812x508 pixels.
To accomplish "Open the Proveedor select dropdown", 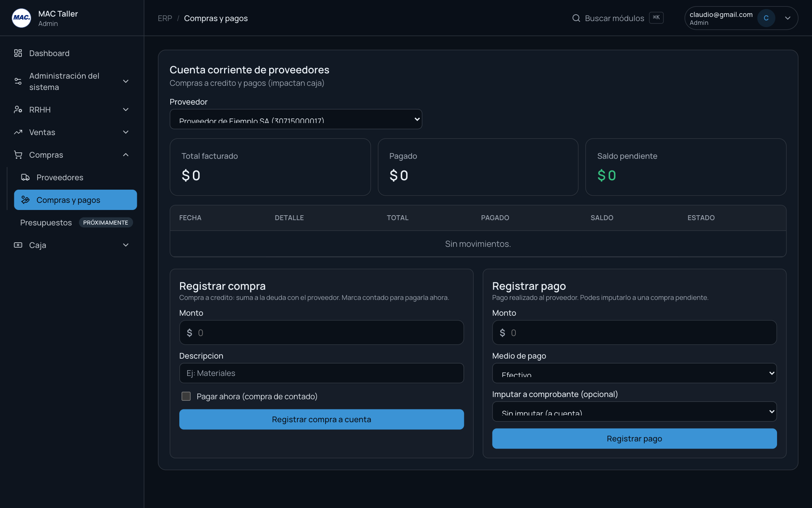I will (x=296, y=119).
